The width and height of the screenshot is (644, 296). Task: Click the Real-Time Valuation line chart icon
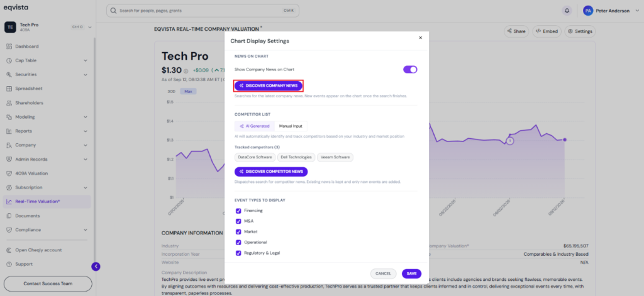pos(9,202)
